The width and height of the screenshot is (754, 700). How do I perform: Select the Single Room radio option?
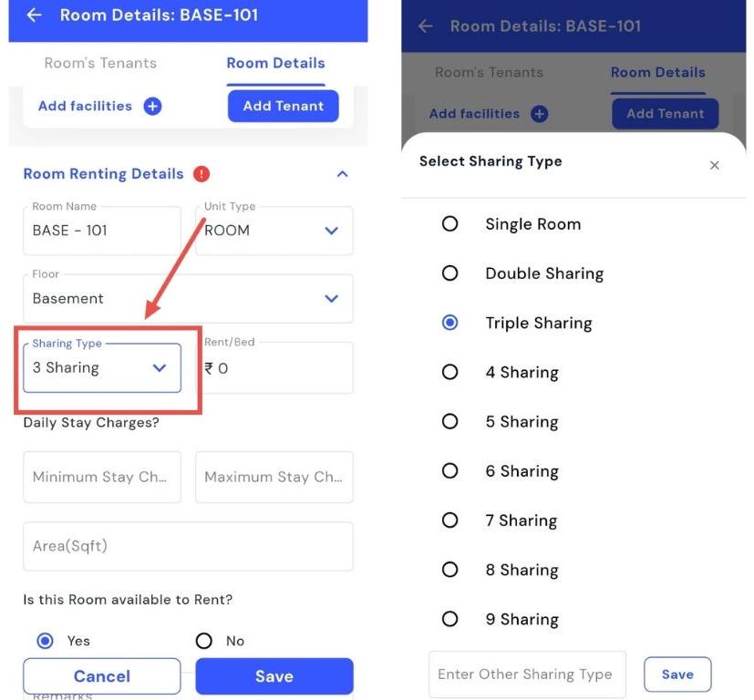(449, 224)
